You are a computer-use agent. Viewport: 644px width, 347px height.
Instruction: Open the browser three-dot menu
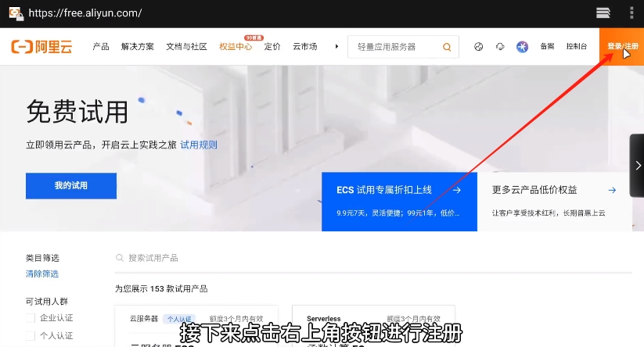[x=631, y=13]
